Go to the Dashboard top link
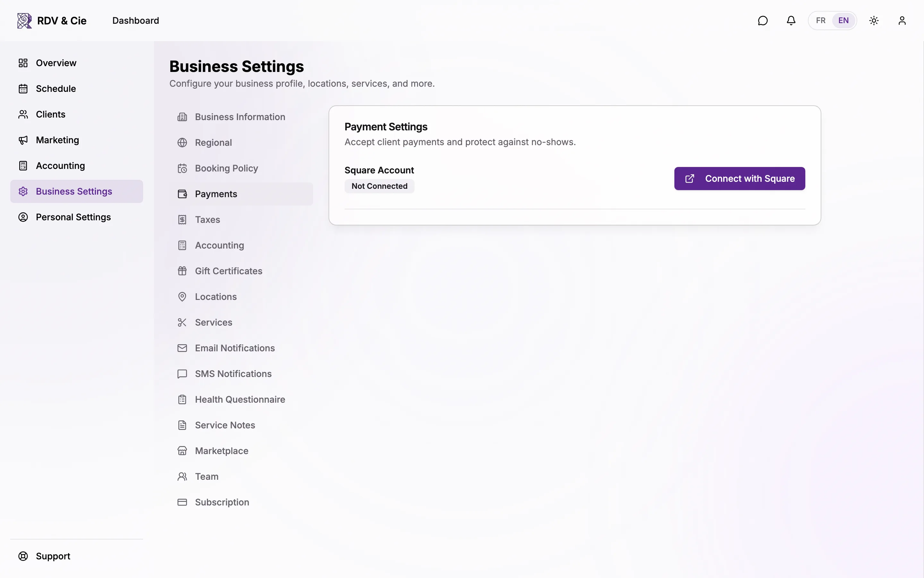Image resolution: width=924 pixels, height=578 pixels. coord(135,21)
